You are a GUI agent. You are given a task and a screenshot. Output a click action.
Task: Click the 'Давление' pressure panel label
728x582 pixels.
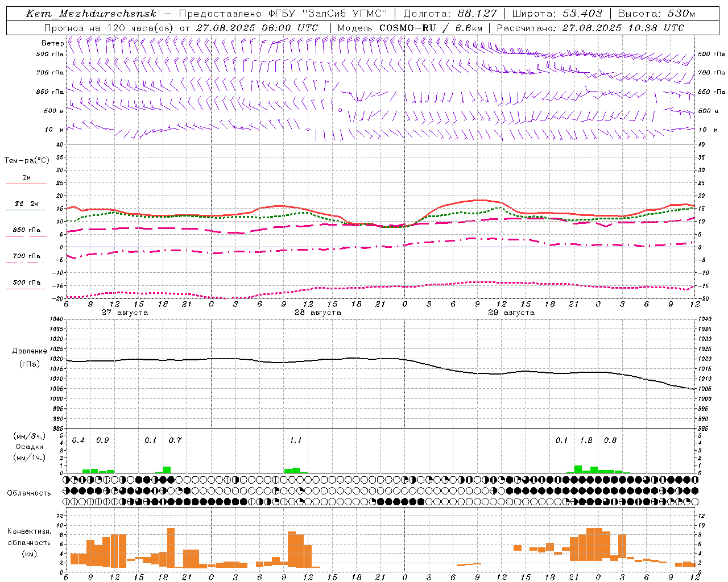click(30, 351)
